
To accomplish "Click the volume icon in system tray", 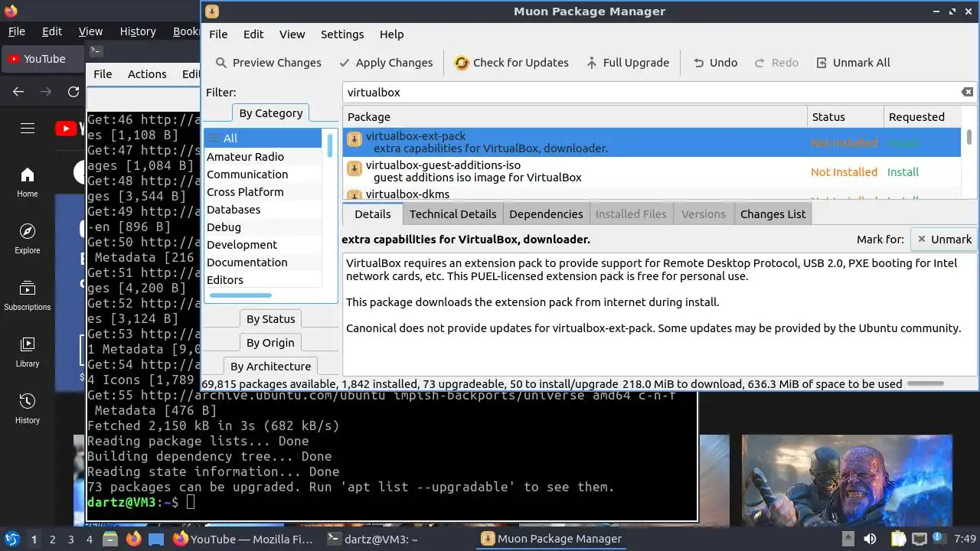I will (x=870, y=539).
